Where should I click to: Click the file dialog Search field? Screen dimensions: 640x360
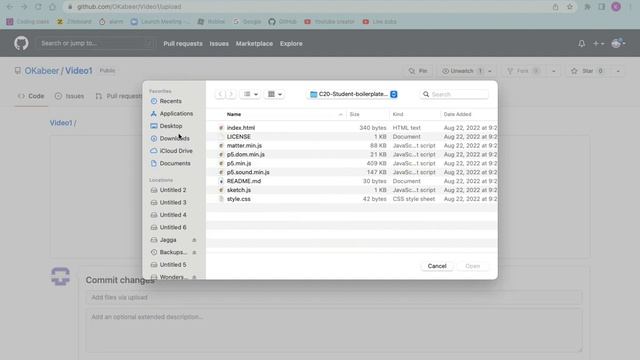click(x=454, y=94)
